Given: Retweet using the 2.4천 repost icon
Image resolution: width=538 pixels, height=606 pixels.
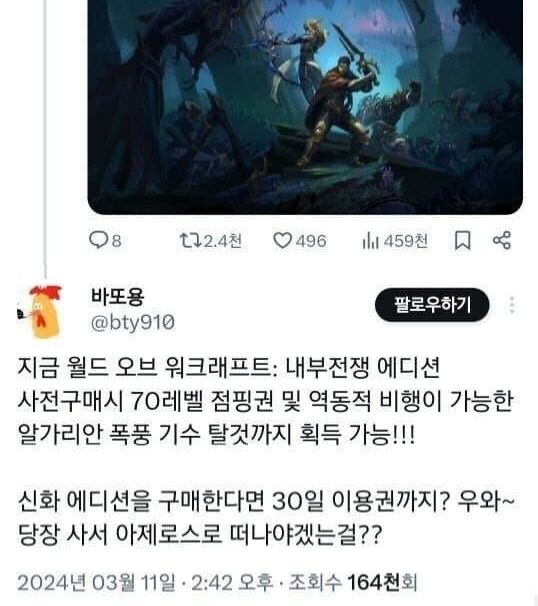Looking at the screenshot, I should click(x=190, y=240).
